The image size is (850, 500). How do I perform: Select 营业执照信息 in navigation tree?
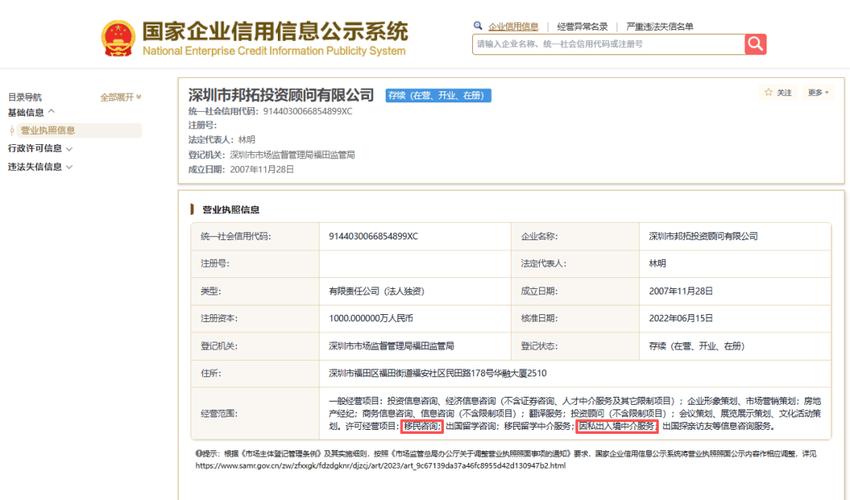(48, 130)
